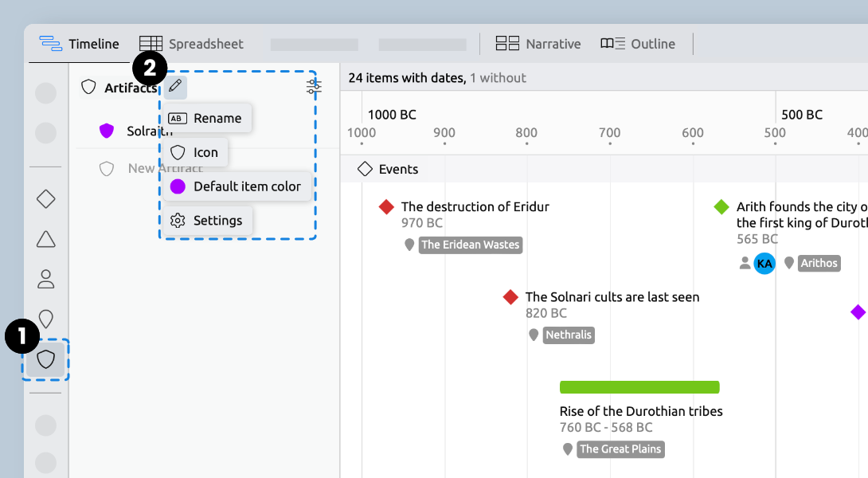Open Settings from the edit menu
Screen dimensions: 868x478
click(208, 221)
